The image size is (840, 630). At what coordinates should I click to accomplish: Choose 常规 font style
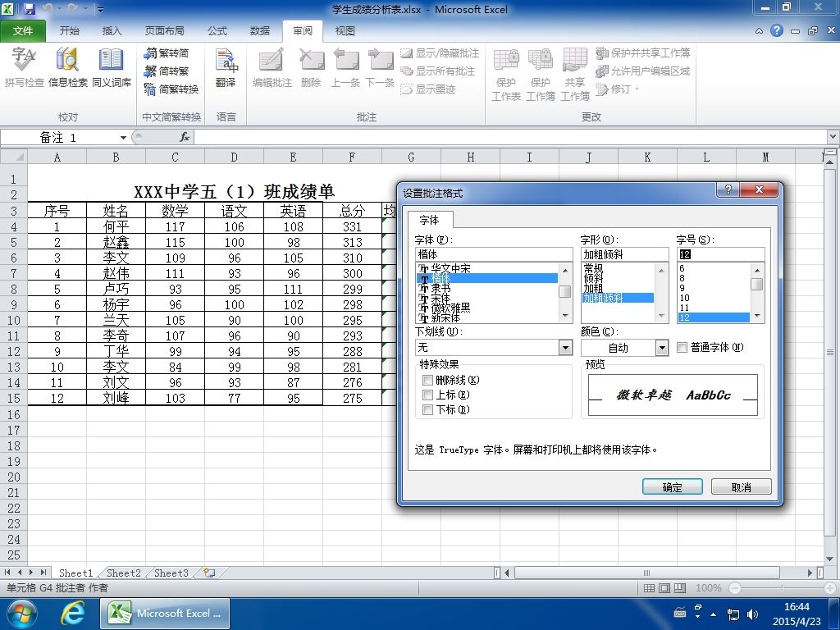click(617, 268)
